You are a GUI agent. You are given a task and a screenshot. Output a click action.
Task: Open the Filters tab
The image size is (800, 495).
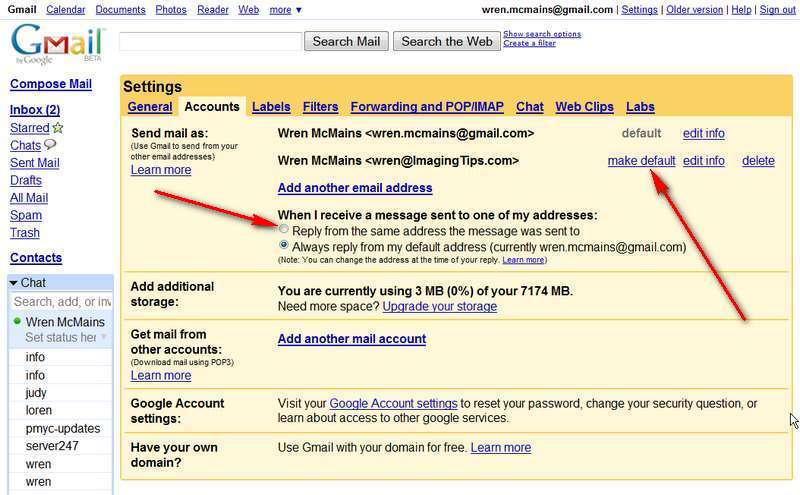320,107
